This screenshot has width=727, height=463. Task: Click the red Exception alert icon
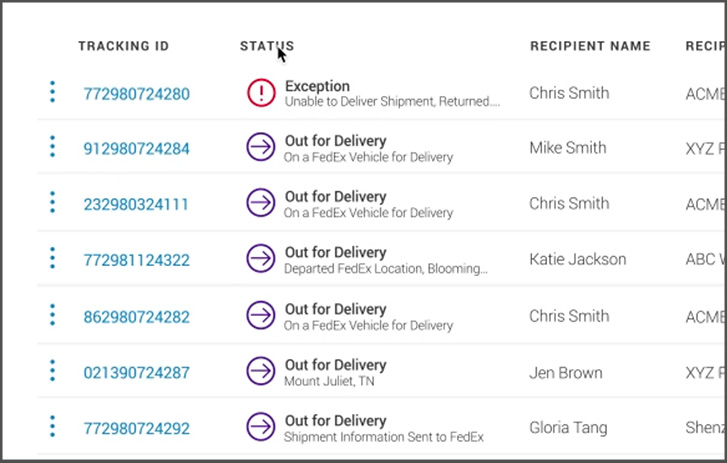261,93
